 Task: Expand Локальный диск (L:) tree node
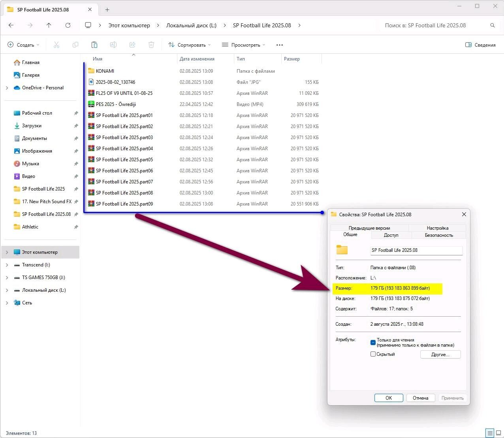coord(7,290)
